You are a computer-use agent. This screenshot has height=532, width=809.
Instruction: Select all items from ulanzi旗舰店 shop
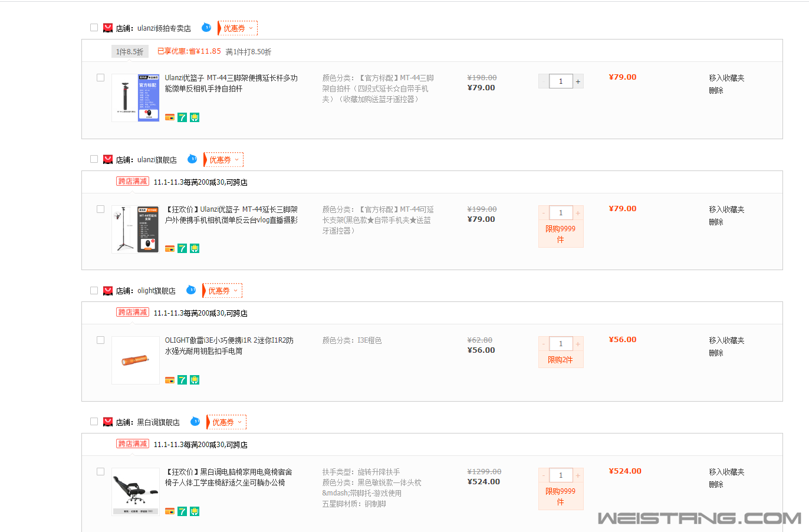coord(94,159)
